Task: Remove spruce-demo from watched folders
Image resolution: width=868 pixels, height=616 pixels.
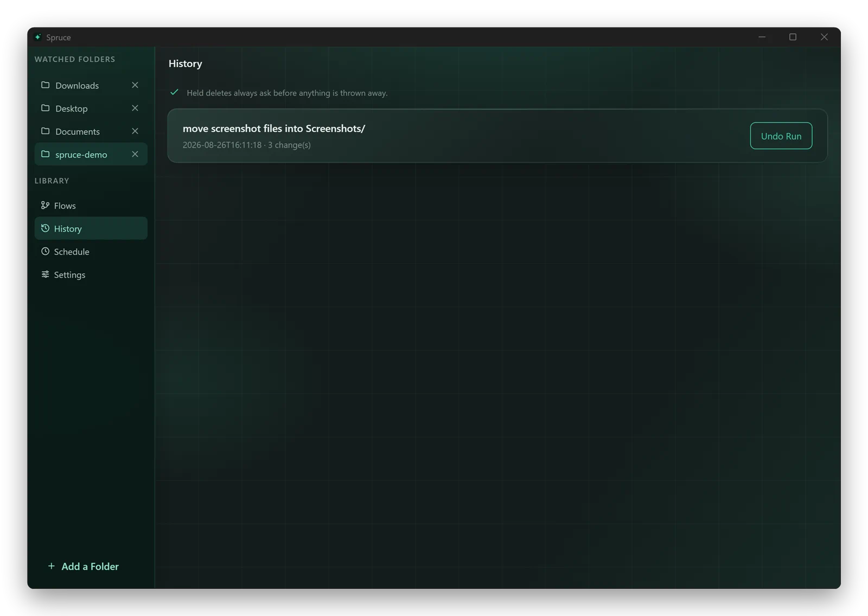Action: pos(135,154)
